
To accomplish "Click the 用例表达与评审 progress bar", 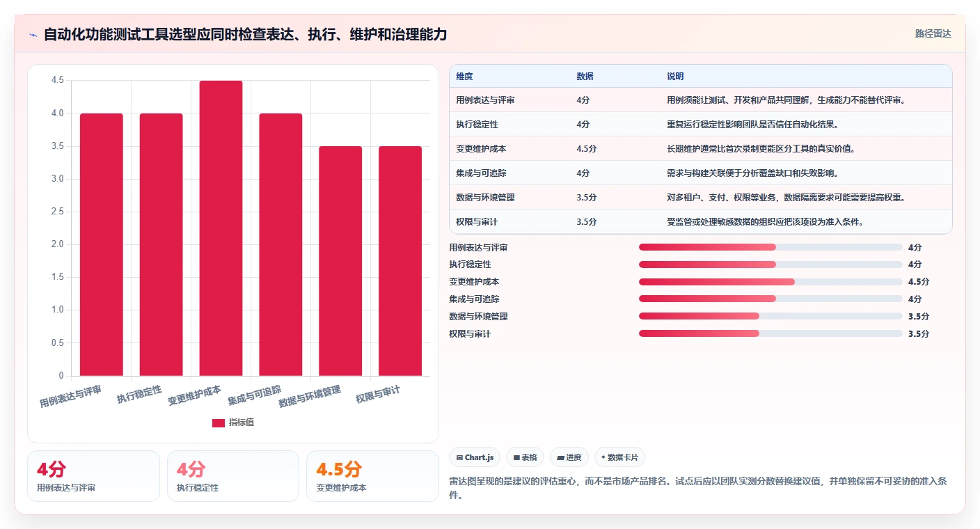I will click(770, 247).
